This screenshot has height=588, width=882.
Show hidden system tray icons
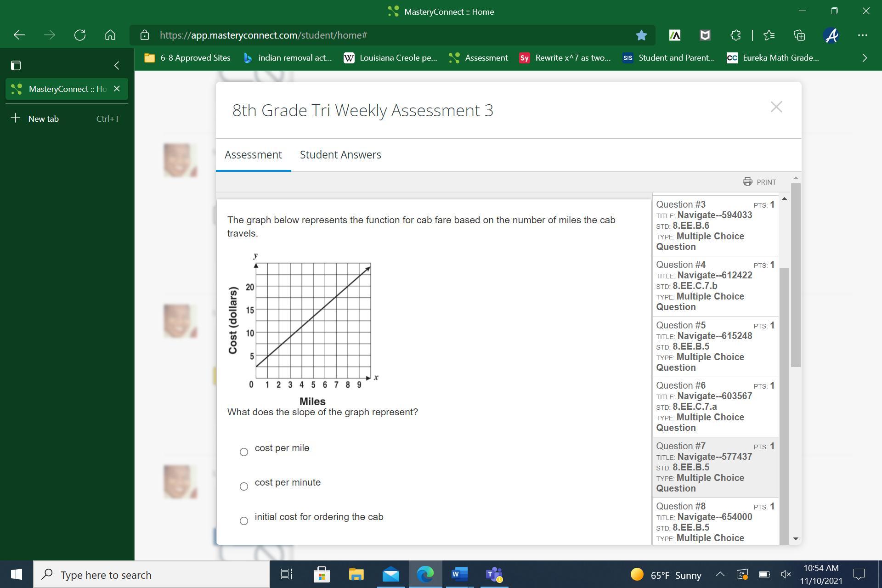click(720, 574)
